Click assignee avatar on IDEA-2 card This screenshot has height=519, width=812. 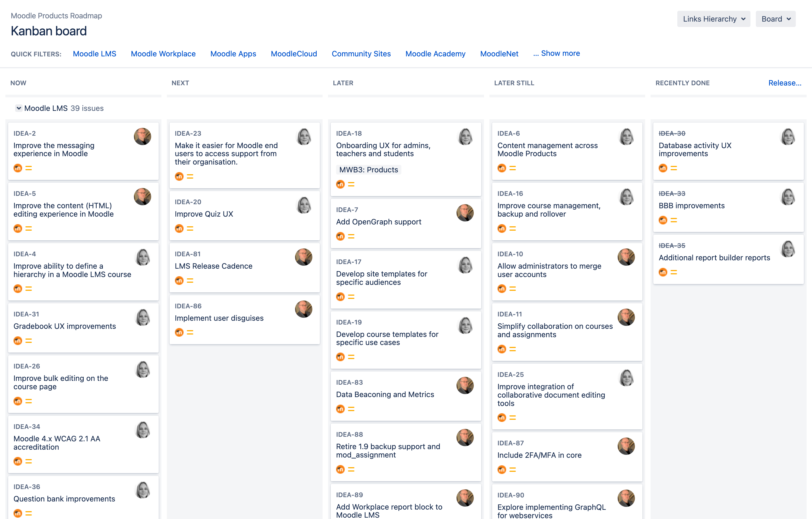pyautogui.click(x=142, y=136)
